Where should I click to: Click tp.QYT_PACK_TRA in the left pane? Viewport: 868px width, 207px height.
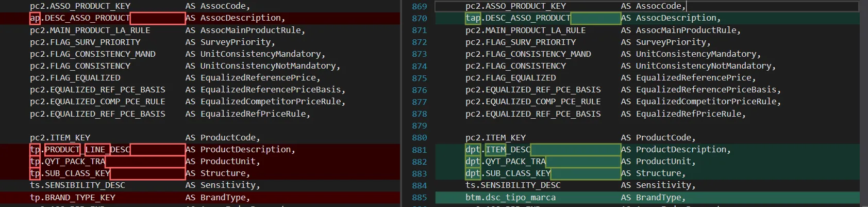[x=68, y=162]
